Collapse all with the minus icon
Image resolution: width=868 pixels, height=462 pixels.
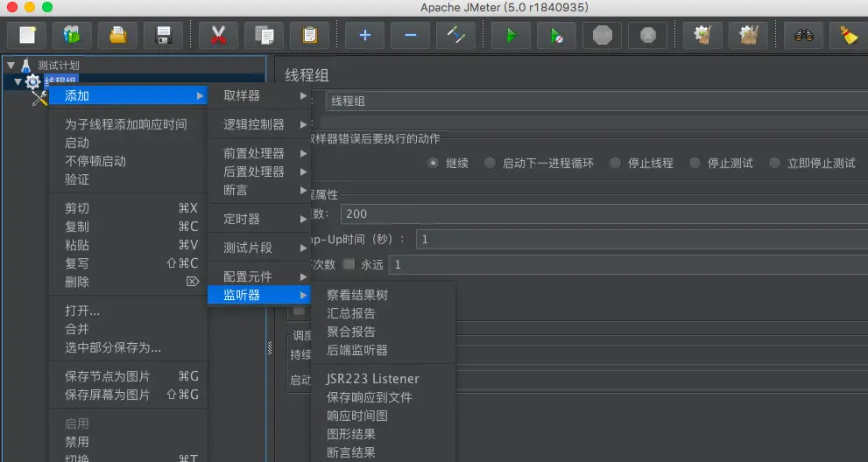[410, 35]
